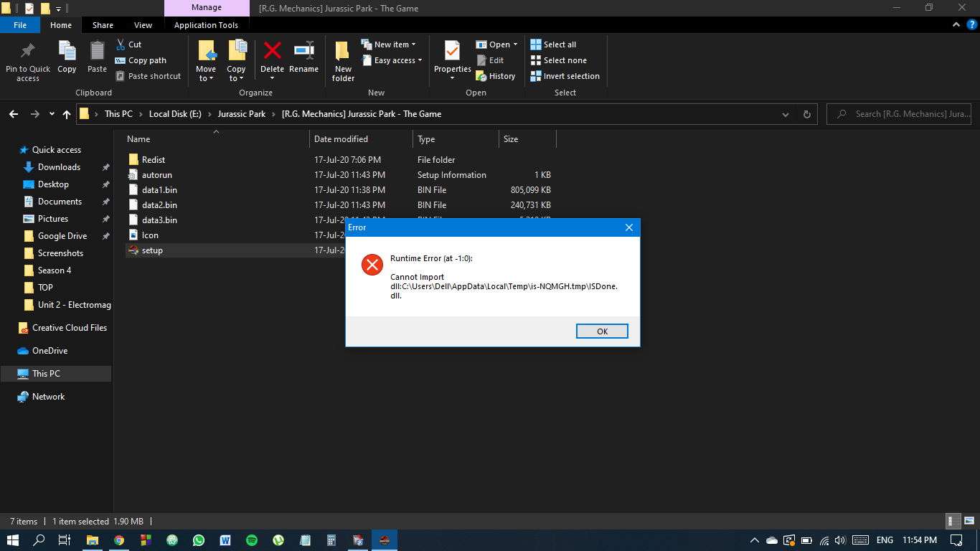The width and height of the screenshot is (980, 551).
Task: Open the Easy access dropdown
Action: pos(392,60)
